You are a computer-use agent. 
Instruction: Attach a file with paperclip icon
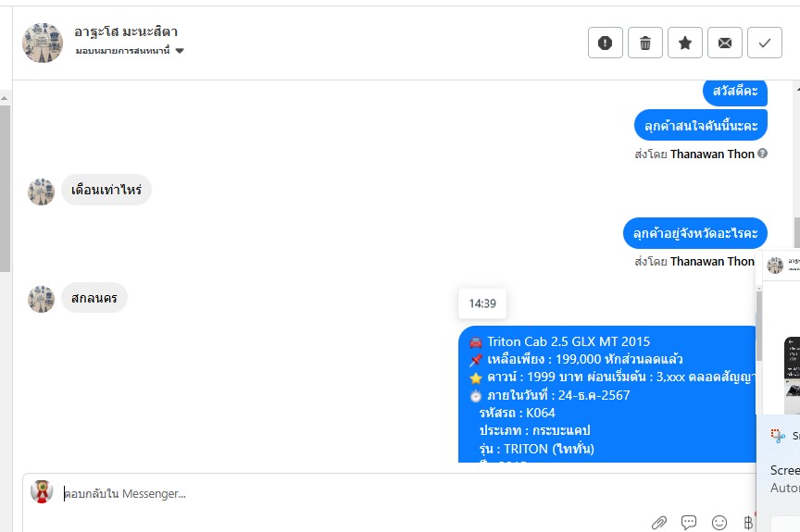[x=658, y=523]
